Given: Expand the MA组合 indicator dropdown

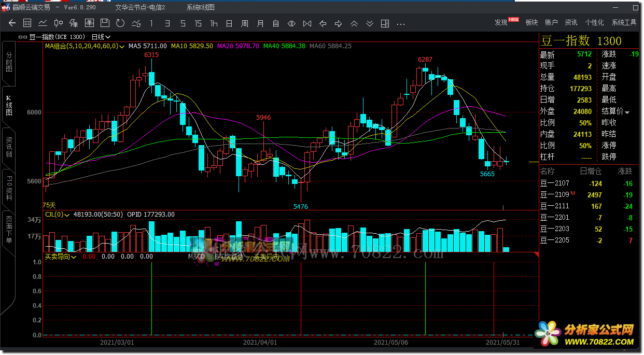Looking at the screenshot, I should click(x=84, y=46).
